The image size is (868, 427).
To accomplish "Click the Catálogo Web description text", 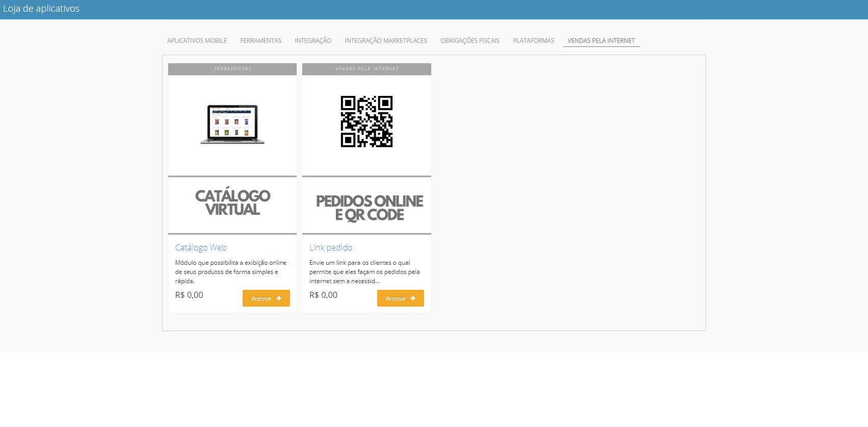I will tap(231, 272).
